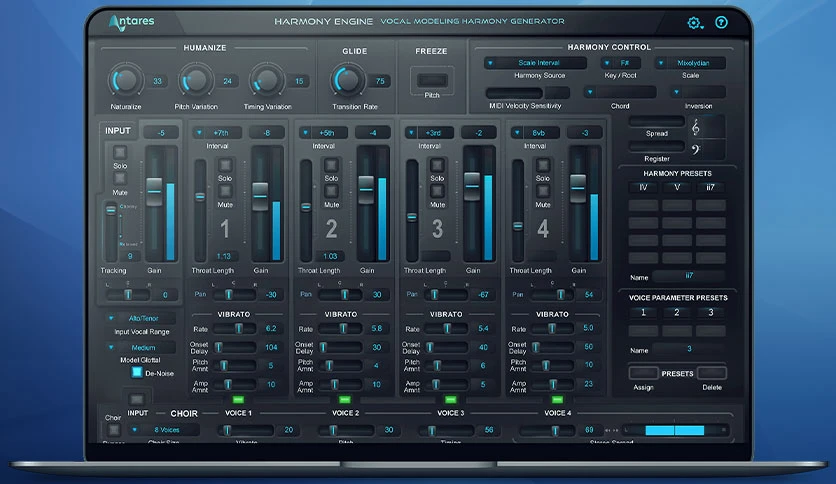Click the presets Delete button
Screen dimensions: 836x484
coord(712,373)
